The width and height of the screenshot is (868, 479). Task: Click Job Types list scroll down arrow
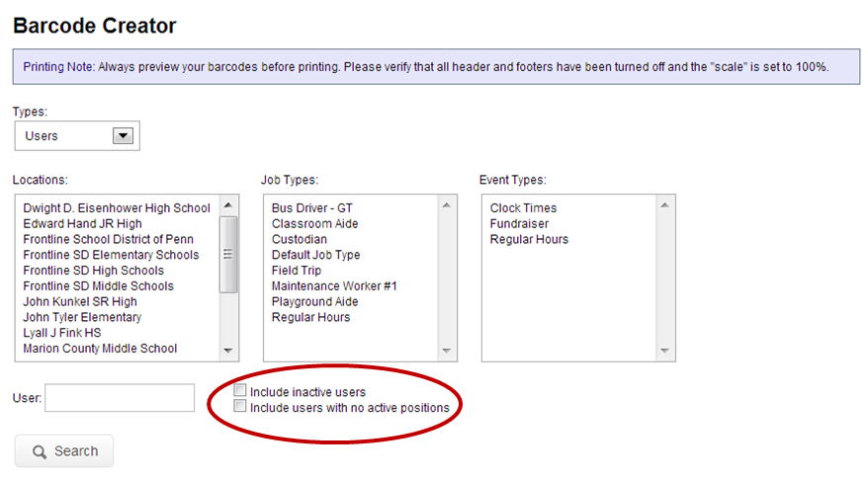point(446,351)
